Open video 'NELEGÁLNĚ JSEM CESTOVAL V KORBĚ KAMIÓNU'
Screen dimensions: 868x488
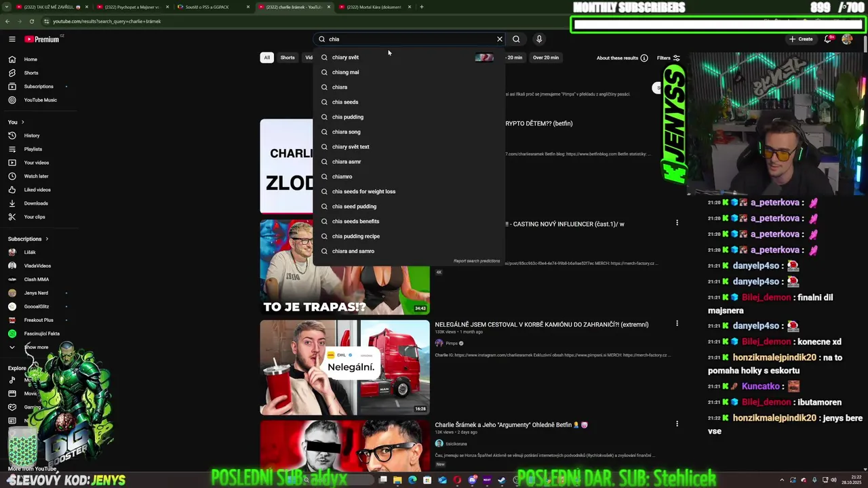542,325
